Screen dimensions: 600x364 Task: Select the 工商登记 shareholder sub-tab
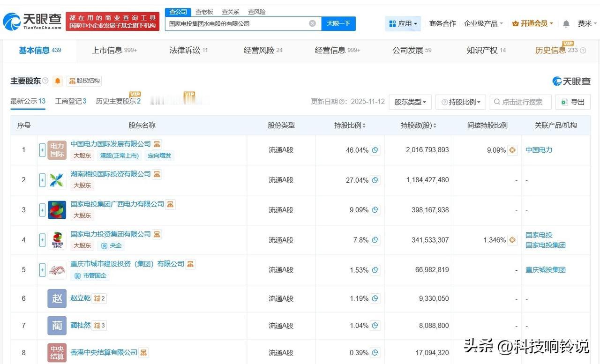click(71, 101)
